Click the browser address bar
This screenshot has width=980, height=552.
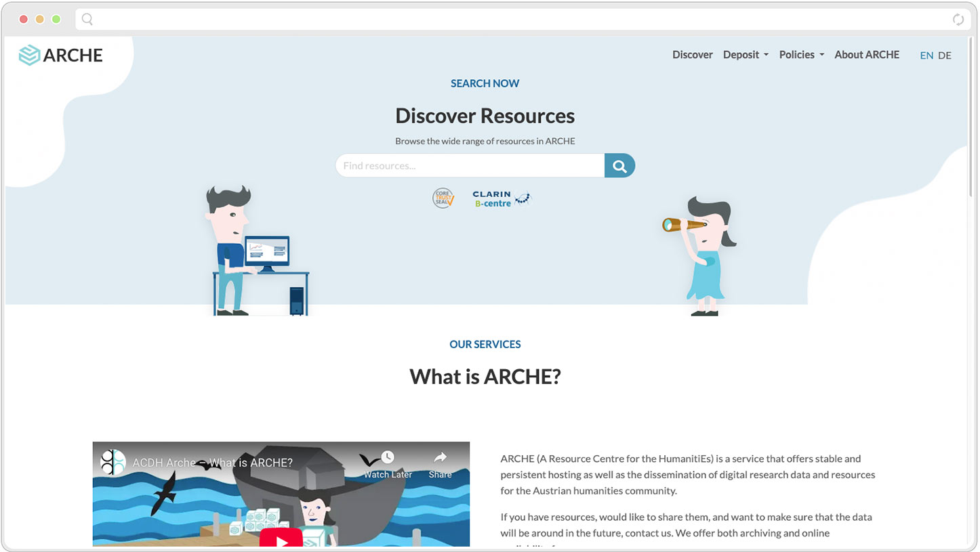[515, 20]
